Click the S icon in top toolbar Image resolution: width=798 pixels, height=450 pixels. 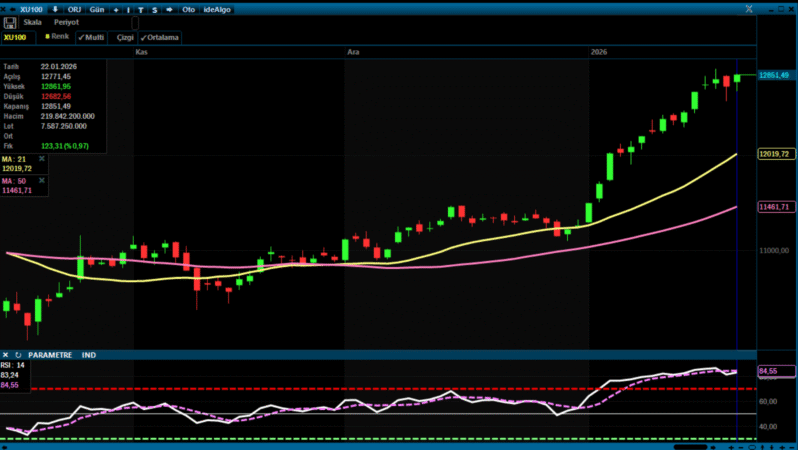pyautogui.click(x=153, y=9)
